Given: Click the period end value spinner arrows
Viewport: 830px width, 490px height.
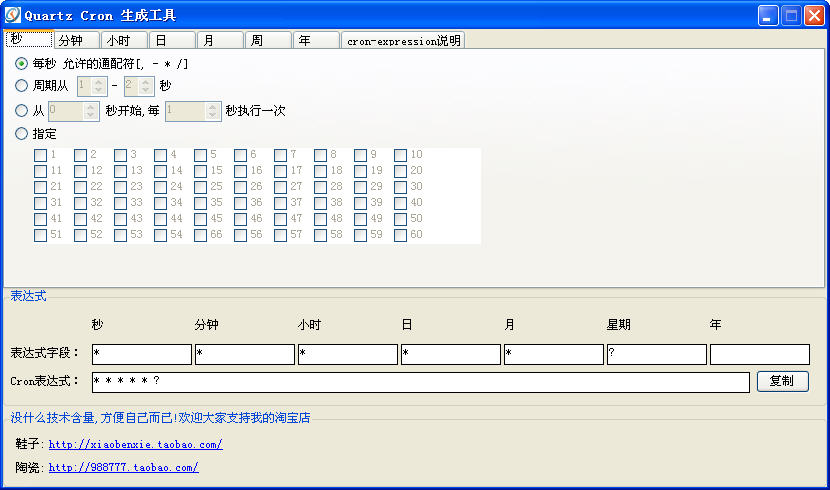Looking at the screenshot, I should point(146,86).
